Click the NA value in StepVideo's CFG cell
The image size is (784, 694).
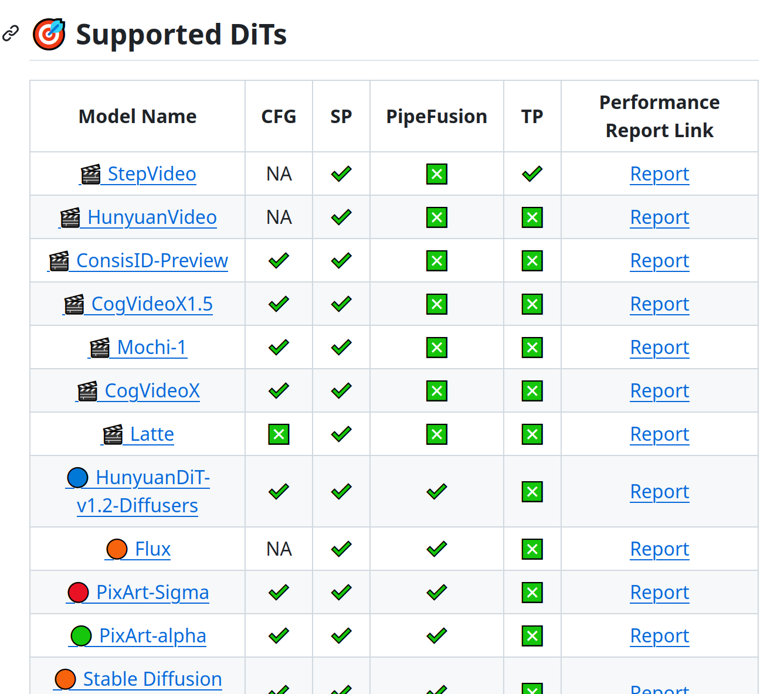tap(279, 174)
